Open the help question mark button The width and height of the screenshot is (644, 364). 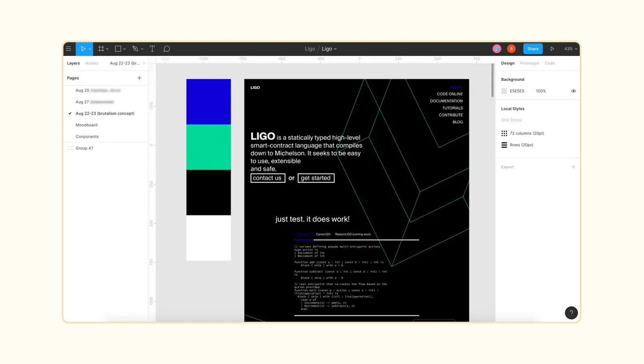tap(571, 313)
